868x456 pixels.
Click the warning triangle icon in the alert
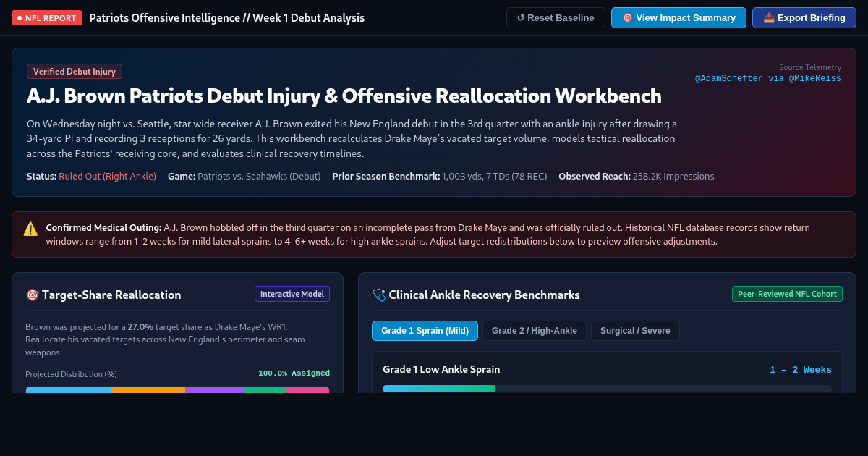(x=30, y=229)
